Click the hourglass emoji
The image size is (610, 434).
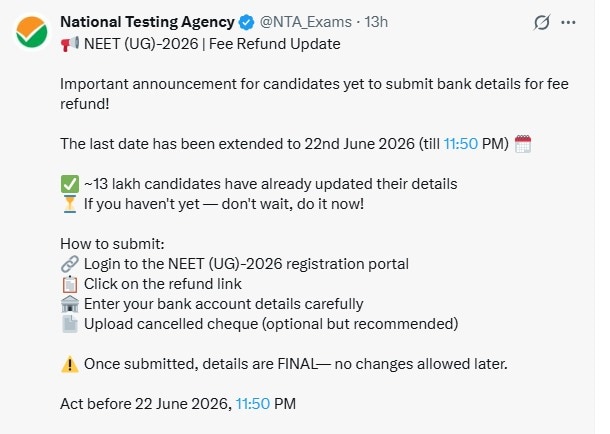point(70,204)
